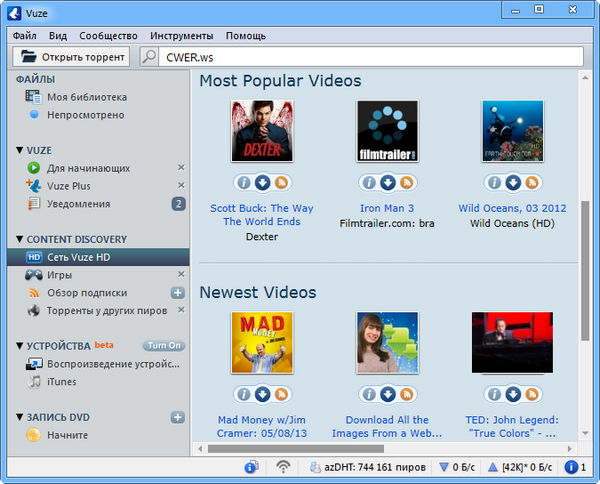Close the Игры sidebar entry
The image size is (600, 484).
pos(181,274)
